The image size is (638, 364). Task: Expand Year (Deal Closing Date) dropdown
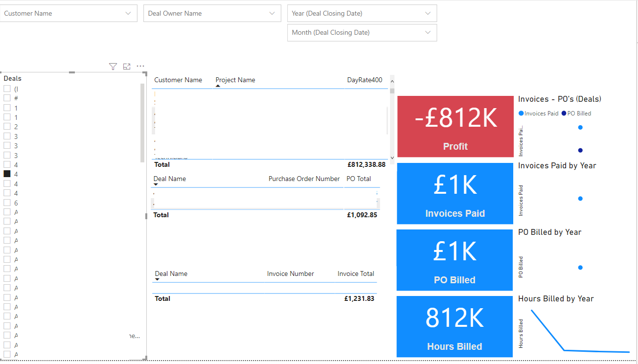362,13
